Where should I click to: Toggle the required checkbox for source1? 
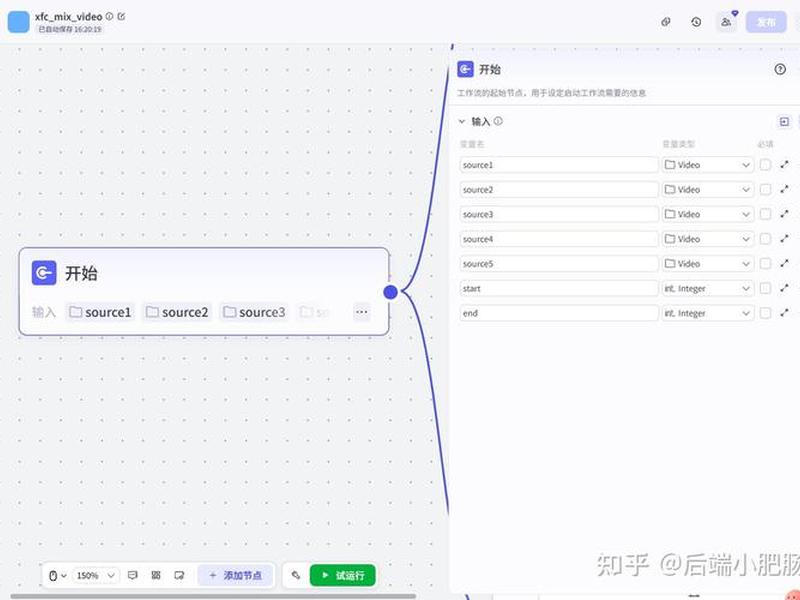click(x=765, y=165)
